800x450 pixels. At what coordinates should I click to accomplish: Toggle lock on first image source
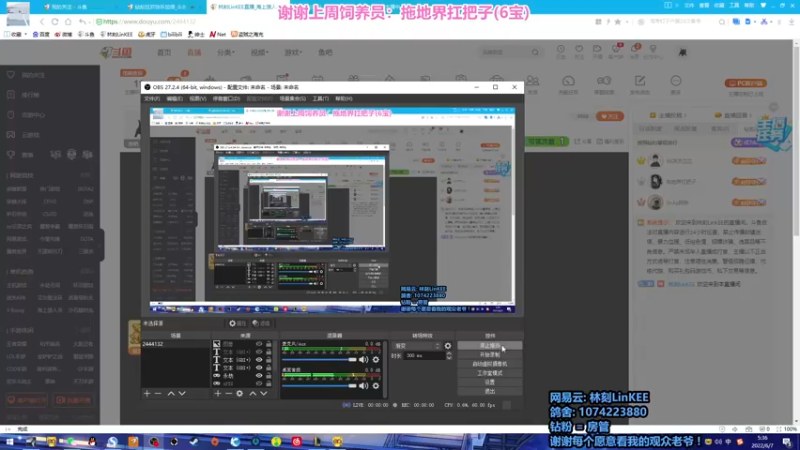(x=268, y=344)
